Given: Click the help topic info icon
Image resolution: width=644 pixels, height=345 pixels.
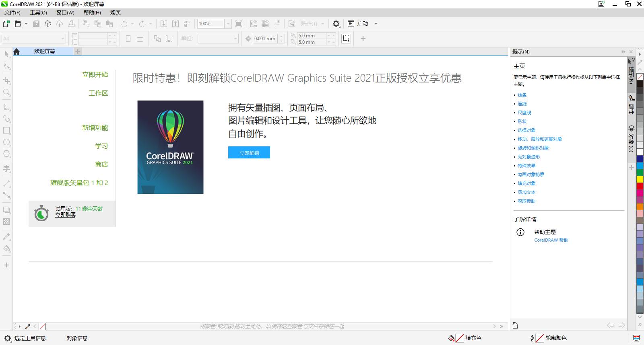Looking at the screenshot, I should [520, 232].
